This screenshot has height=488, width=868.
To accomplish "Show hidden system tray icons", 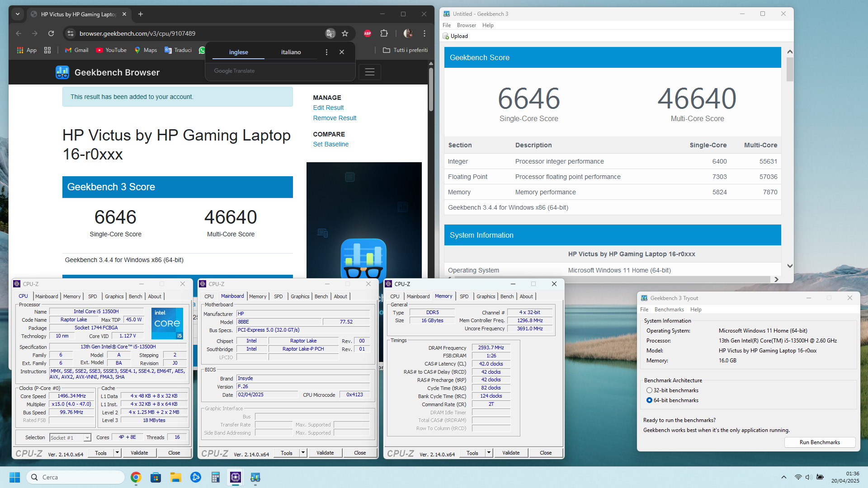I will click(x=783, y=477).
